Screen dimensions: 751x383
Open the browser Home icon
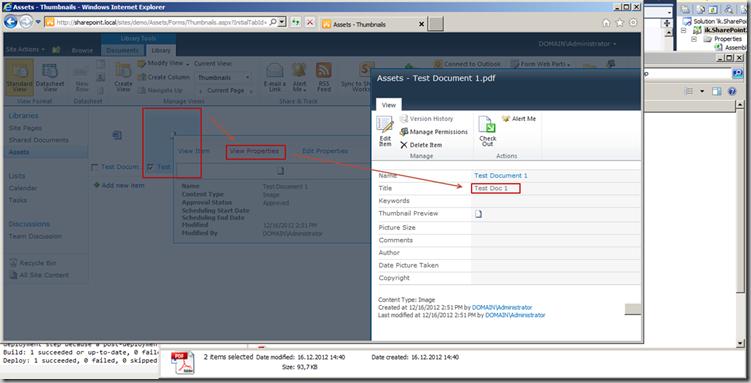pos(606,23)
